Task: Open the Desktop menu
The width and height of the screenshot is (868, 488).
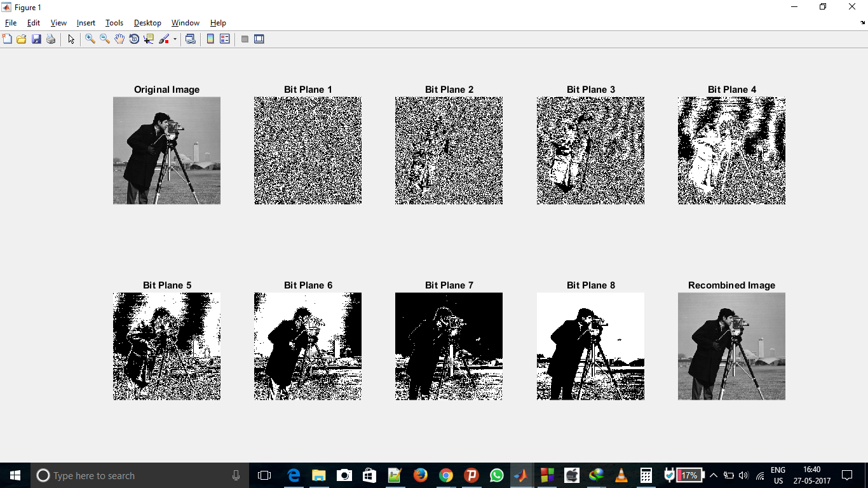Action: (147, 23)
